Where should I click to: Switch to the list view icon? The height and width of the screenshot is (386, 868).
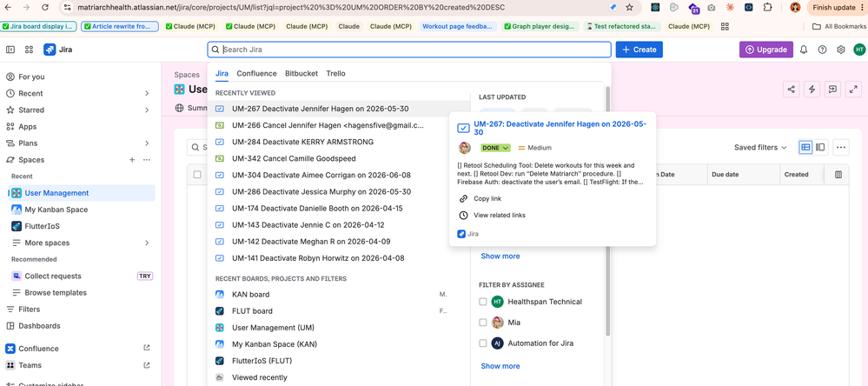[805, 147]
